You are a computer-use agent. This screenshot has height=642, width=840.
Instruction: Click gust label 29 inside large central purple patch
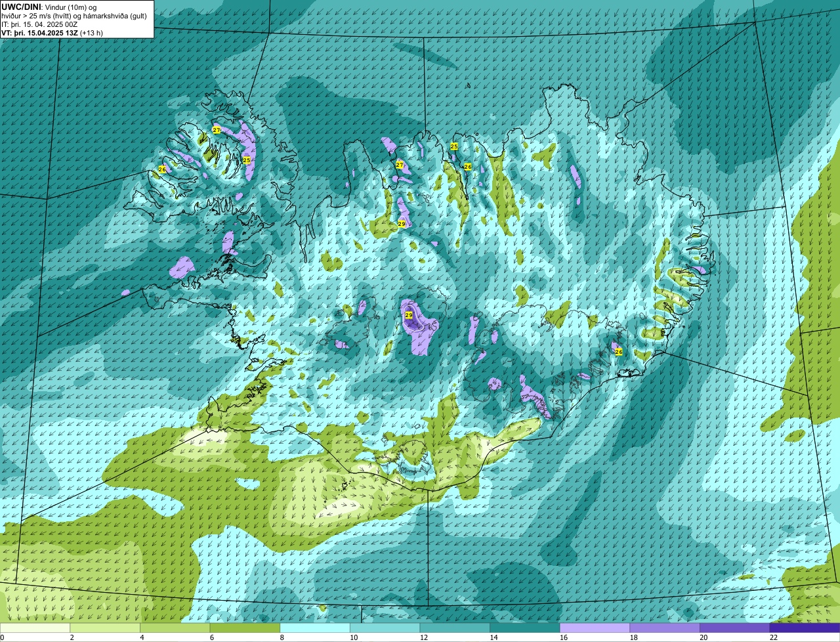tap(409, 316)
